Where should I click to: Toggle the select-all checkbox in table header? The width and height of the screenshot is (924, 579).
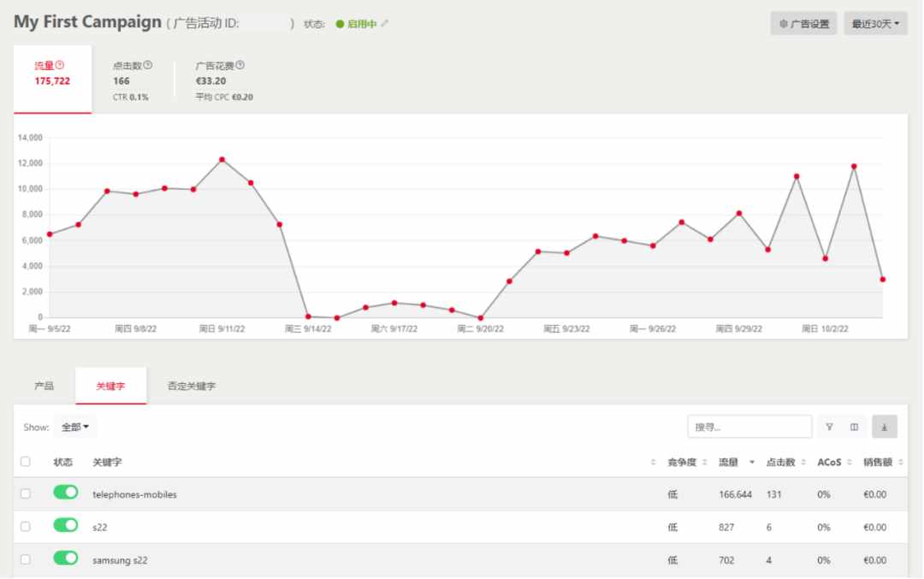coord(26,461)
